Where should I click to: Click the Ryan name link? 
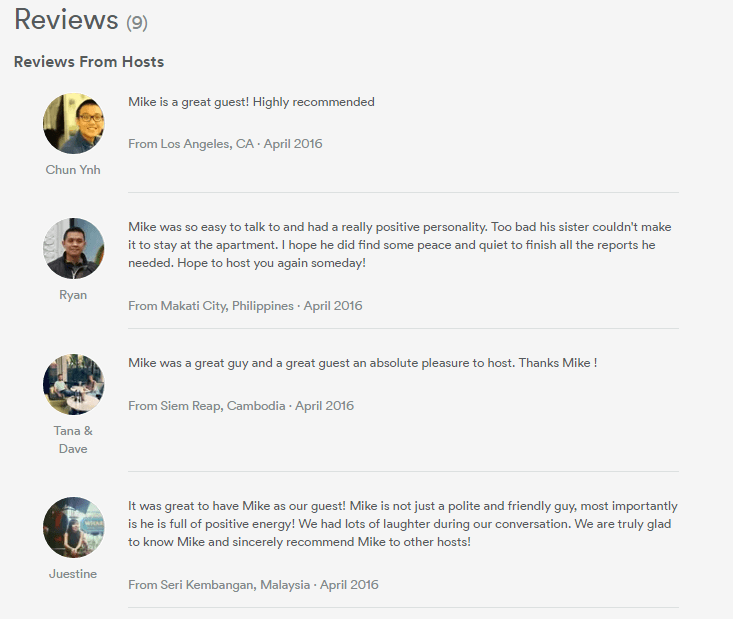(73, 295)
